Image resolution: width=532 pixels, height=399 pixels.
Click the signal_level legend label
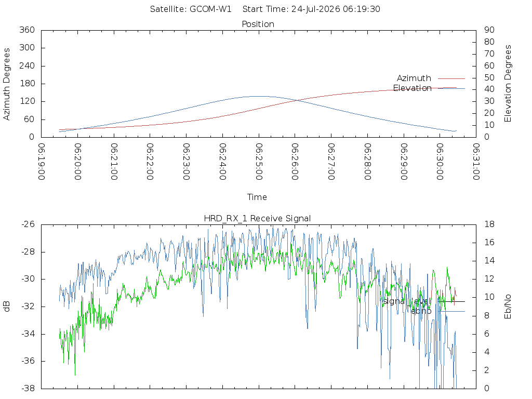coord(407,301)
